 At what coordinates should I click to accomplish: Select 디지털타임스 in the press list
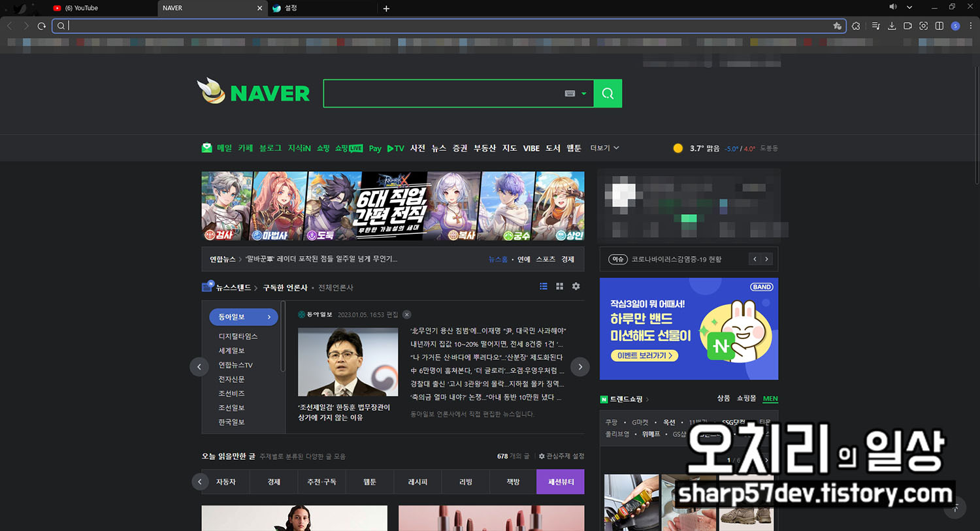[238, 336]
